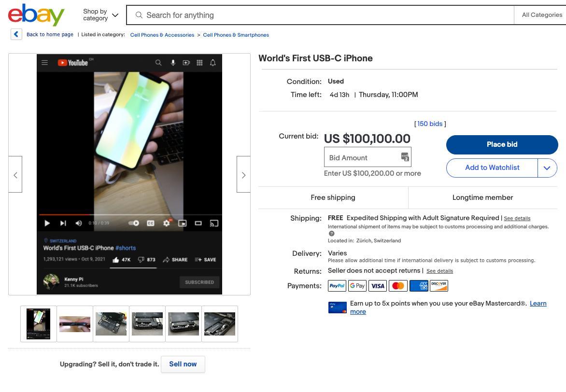
Task: Show previous gallery image arrow
Action: pos(15,175)
